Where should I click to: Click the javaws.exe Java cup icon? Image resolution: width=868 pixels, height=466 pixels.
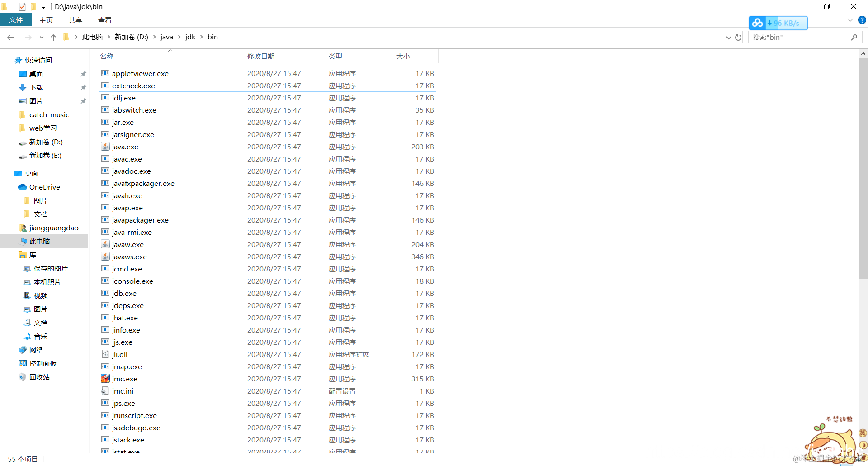pyautogui.click(x=105, y=257)
